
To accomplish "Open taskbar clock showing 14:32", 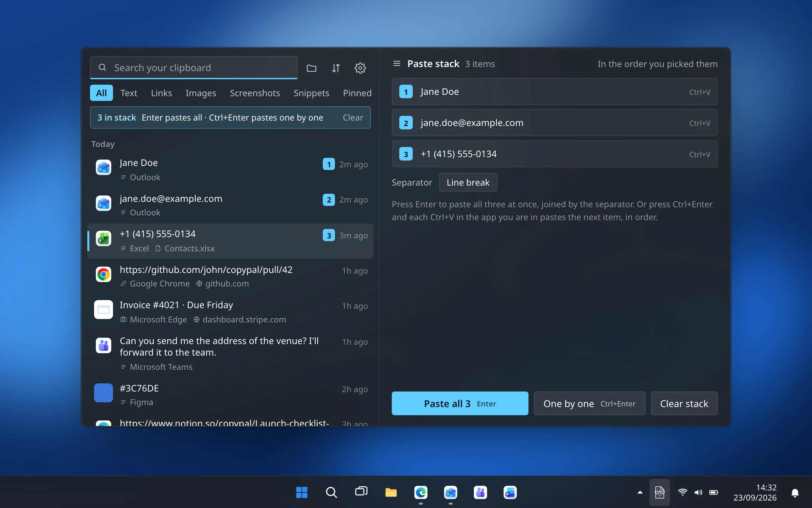I will (x=755, y=492).
